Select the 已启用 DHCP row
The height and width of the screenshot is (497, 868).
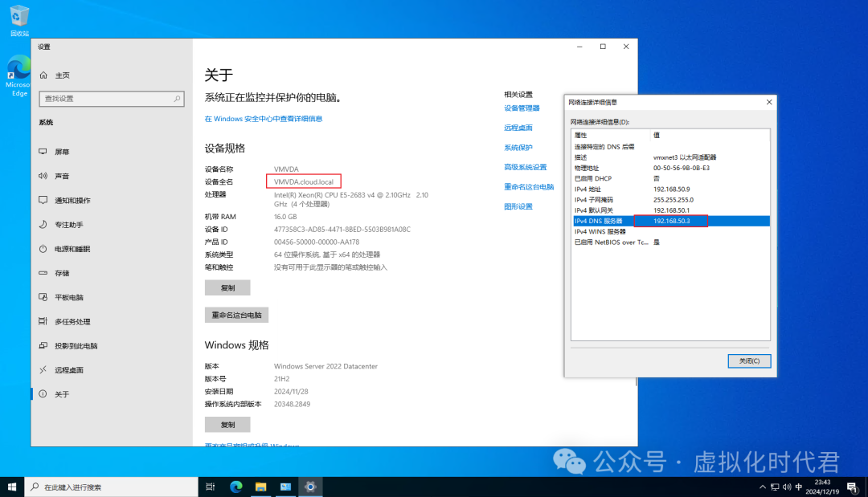click(670, 178)
